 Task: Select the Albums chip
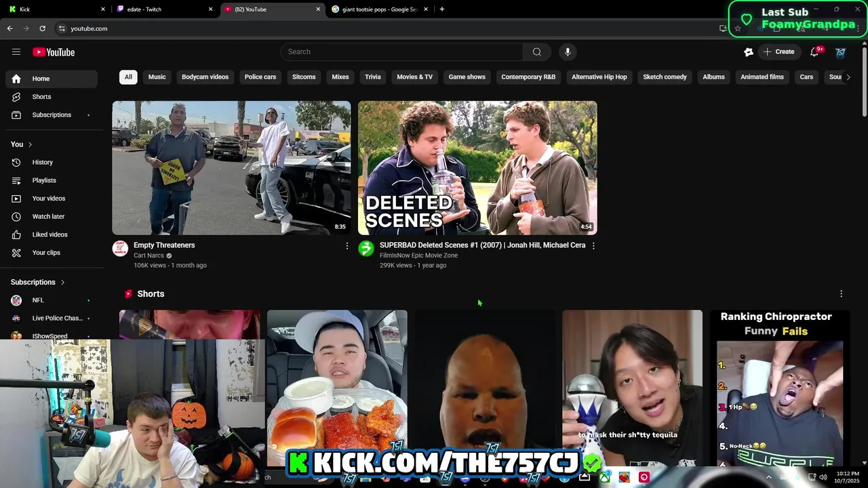[x=713, y=77]
